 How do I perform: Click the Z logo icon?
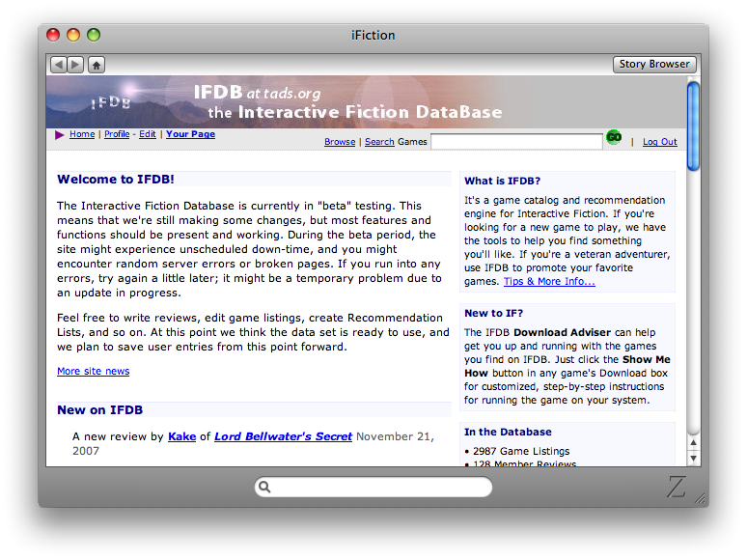[x=676, y=487]
